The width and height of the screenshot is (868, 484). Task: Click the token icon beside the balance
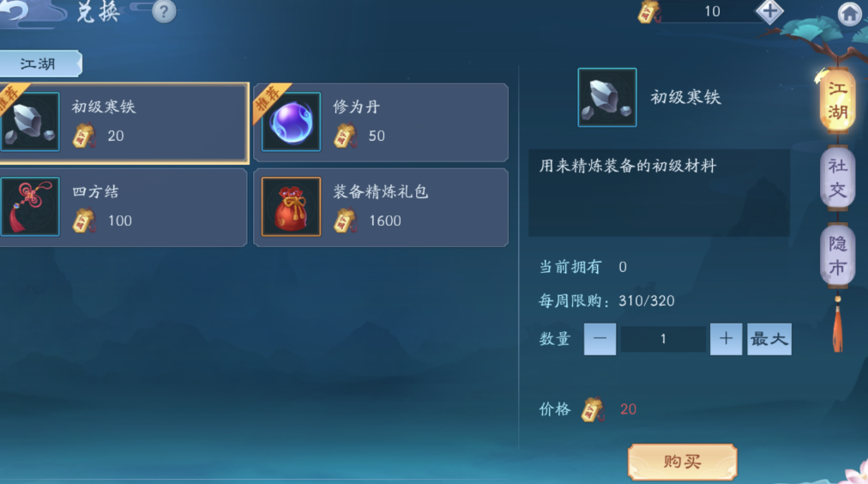[648, 12]
